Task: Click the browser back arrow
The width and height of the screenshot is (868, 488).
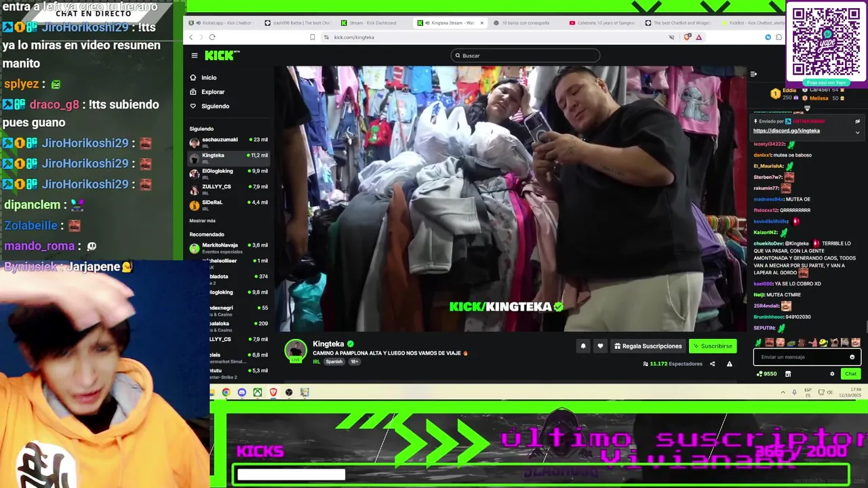Action: pyautogui.click(x=191, y=37)
